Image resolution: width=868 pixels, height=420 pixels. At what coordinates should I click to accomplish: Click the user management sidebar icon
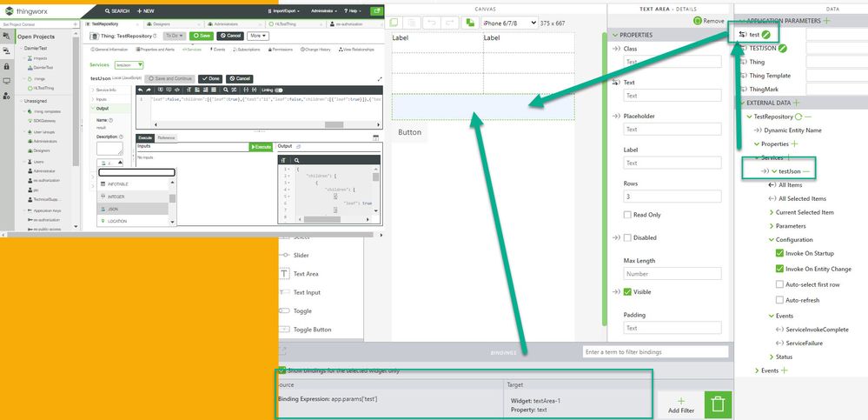(6, 96)
